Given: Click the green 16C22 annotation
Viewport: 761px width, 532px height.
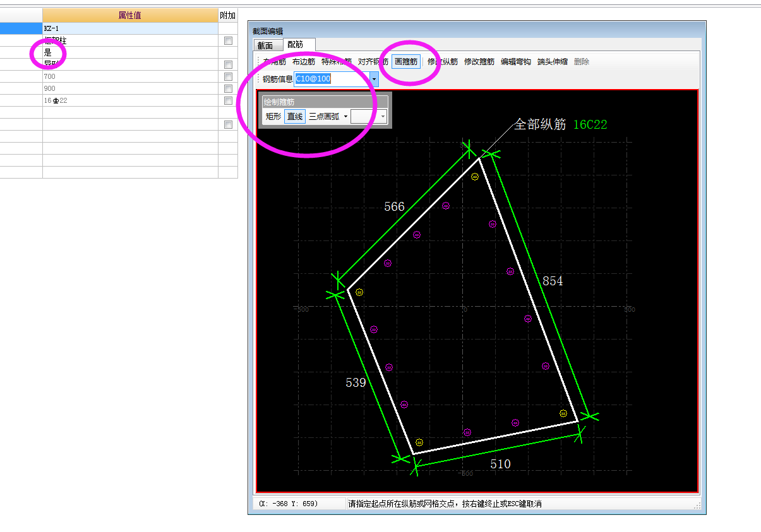Looking at the screenshot, I should pos(590,124).
